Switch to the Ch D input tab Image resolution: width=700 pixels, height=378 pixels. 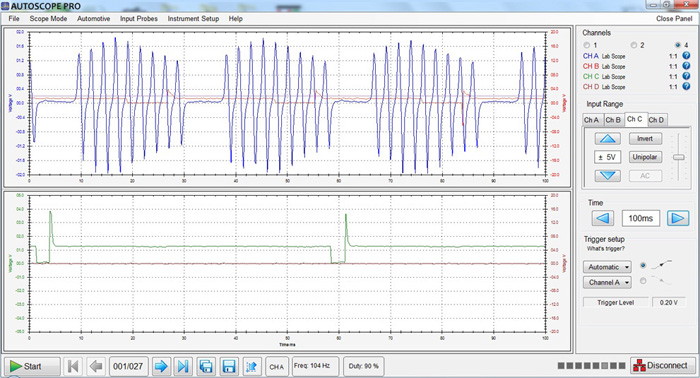(656, 120)
